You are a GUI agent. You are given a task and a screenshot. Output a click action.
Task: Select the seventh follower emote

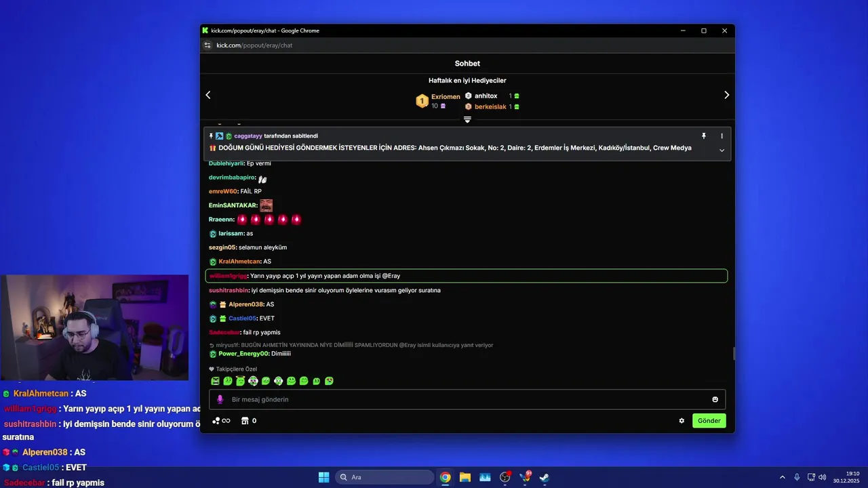[291, 381]
